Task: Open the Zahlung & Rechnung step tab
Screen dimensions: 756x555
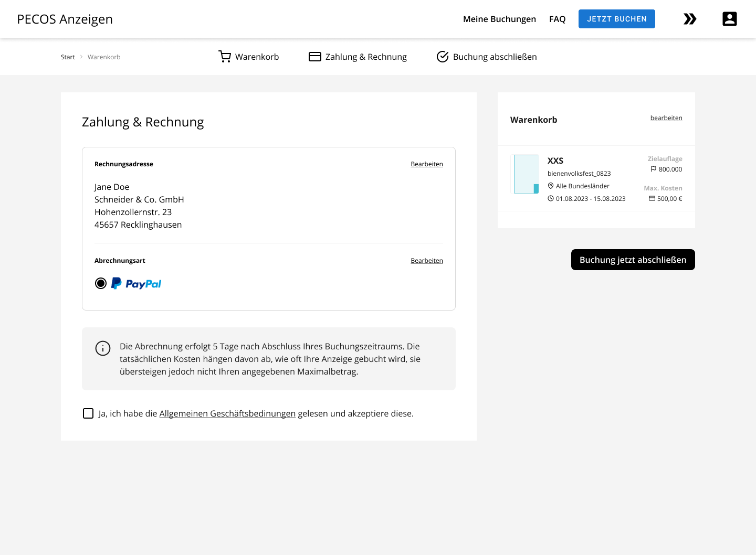Action: pyautogui.click(x=358, y=57)
